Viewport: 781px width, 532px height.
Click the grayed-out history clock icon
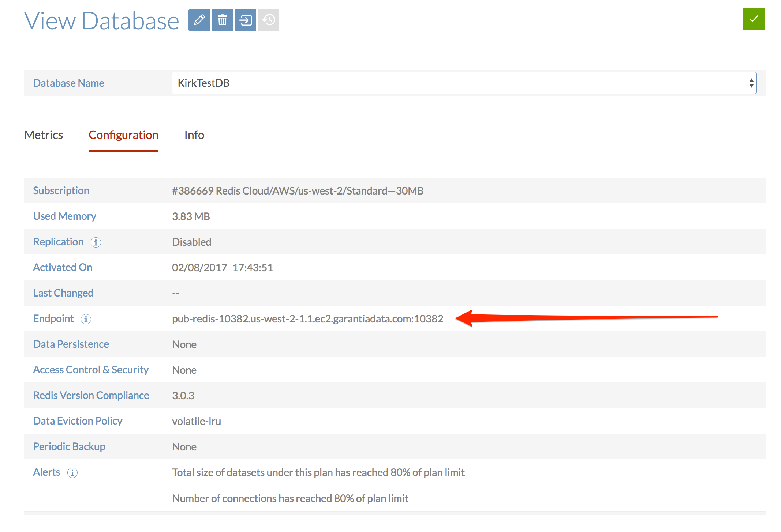pos(268,20)
